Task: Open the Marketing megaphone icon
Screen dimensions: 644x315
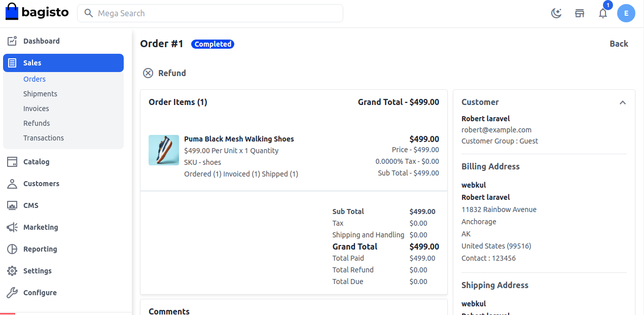Action: 12,227
